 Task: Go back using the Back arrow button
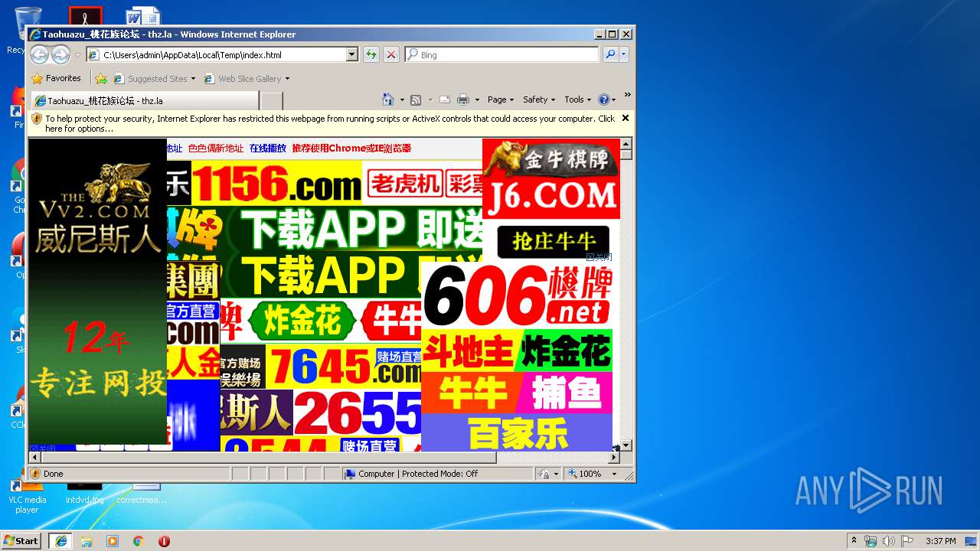coord(40,54)
